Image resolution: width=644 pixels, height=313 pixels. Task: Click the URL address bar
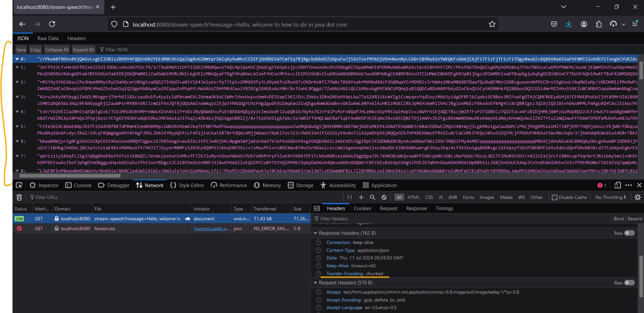coord(263,24)
